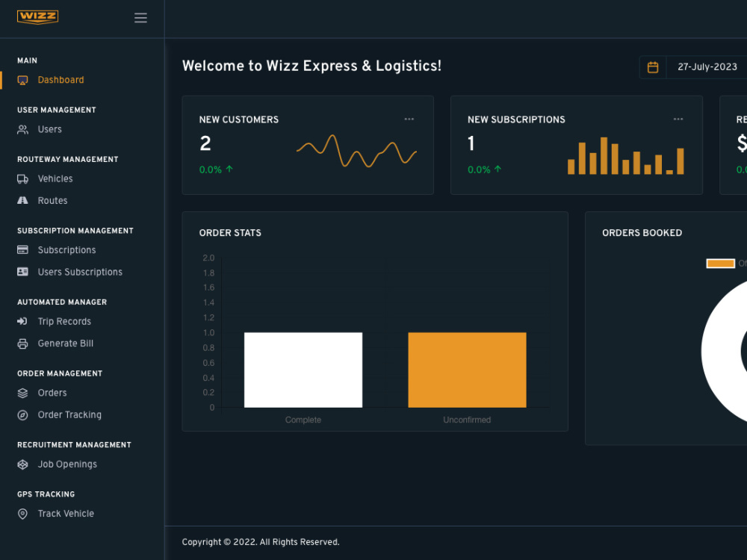
Task: Click the New Customers value '2'
Action: pyautogui.click(x=205, y=144)
